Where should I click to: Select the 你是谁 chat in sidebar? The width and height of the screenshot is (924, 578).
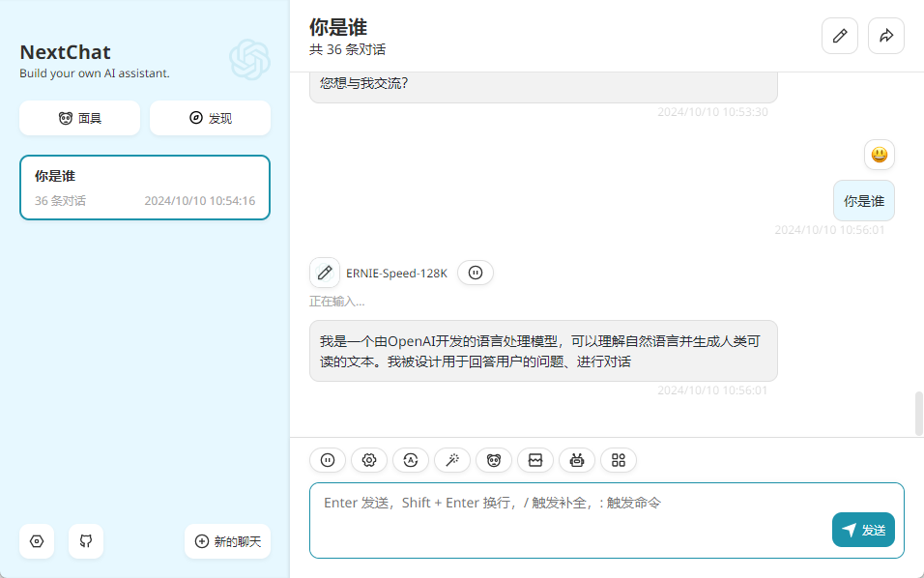click(145, 188)
